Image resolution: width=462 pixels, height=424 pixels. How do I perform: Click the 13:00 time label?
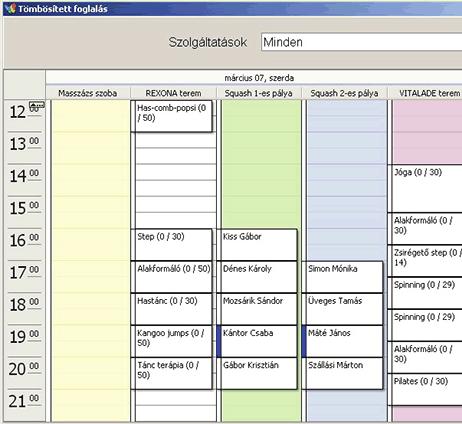click(24, 144)
